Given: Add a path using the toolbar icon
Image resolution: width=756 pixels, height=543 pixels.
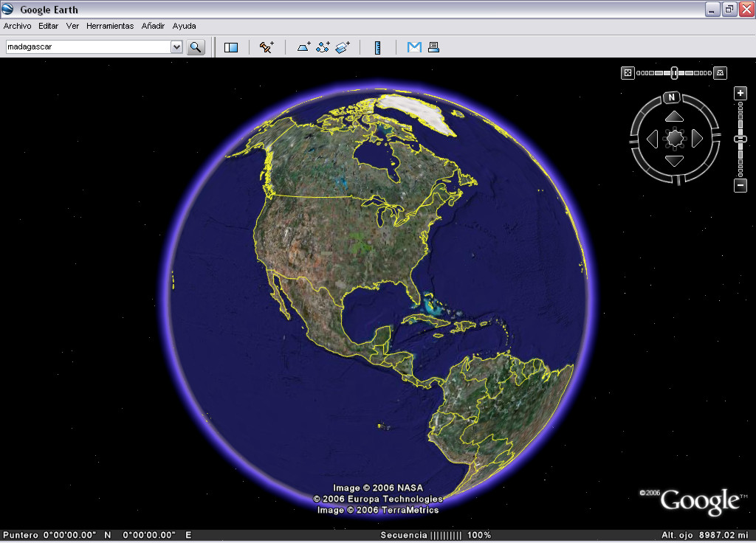Looking at the screenshot, I should 323,46.
